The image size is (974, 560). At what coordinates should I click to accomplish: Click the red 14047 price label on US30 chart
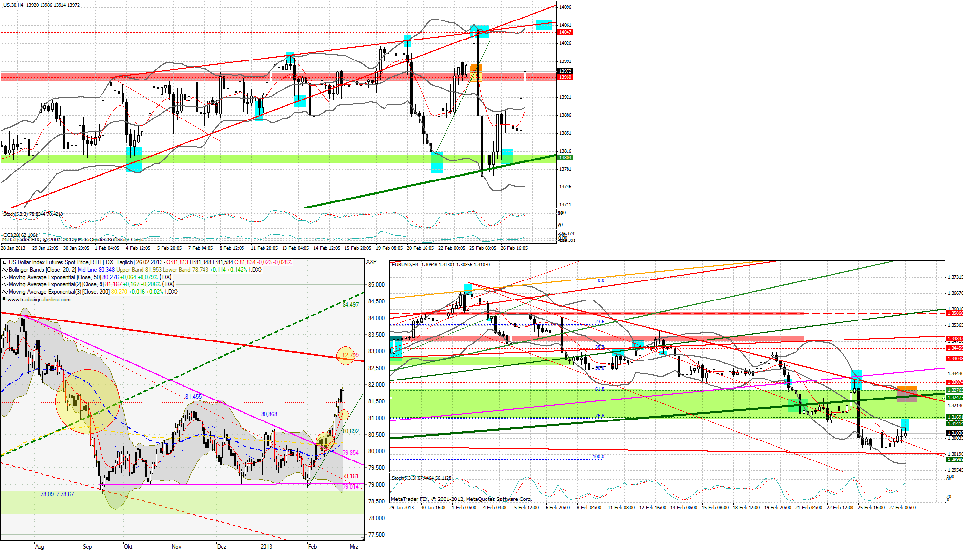click(x=565, y=32)
